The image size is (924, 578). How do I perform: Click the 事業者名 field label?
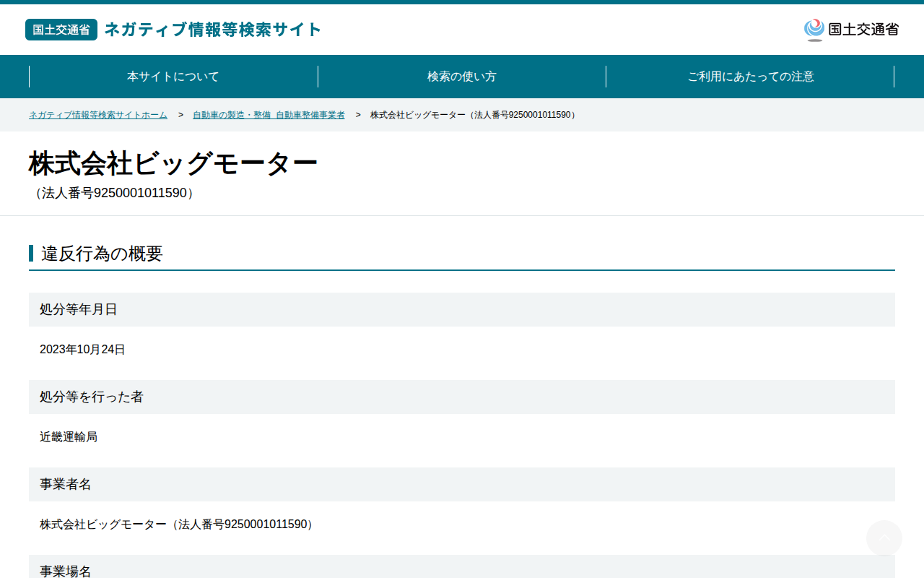click(x=66, y=484)
